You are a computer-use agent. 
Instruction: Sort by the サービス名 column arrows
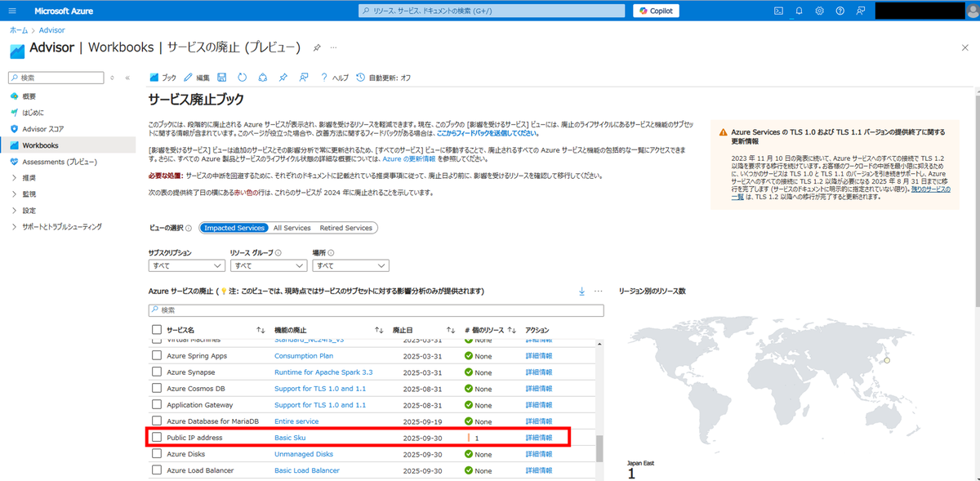(261, 330)
